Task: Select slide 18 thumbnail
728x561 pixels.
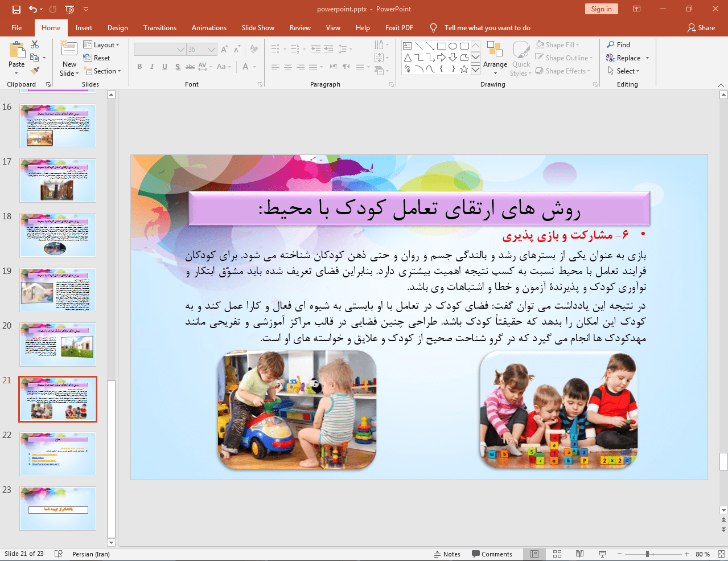Action: pos(57,235)
